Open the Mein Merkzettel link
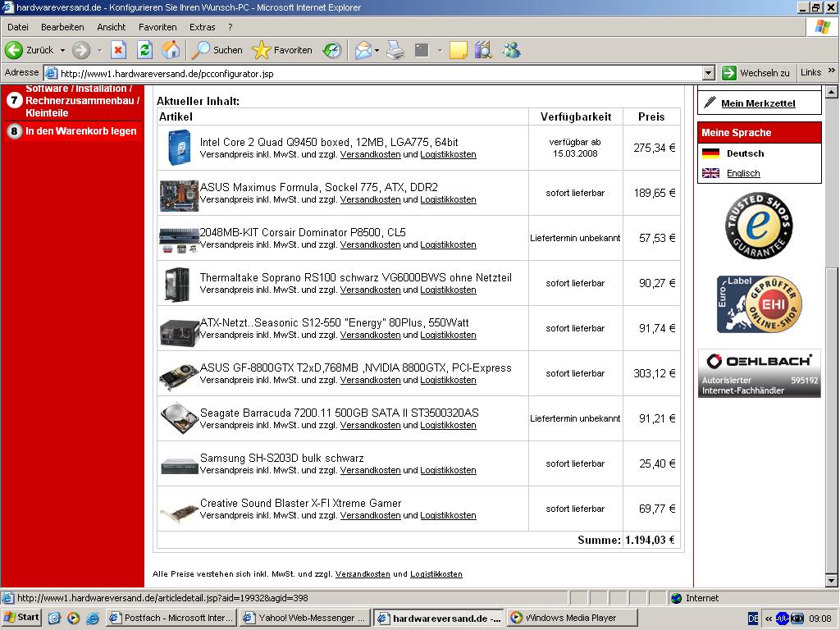The image size is (840, 630). pyautogui.click(x=758, y=103)
